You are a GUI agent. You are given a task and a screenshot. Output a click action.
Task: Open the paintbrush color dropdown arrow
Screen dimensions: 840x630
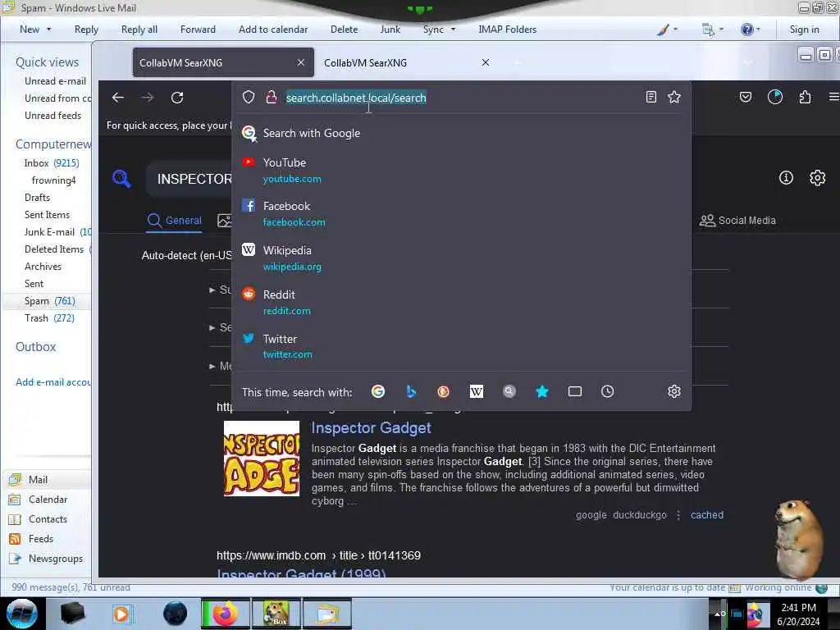(x=675, y=30)
